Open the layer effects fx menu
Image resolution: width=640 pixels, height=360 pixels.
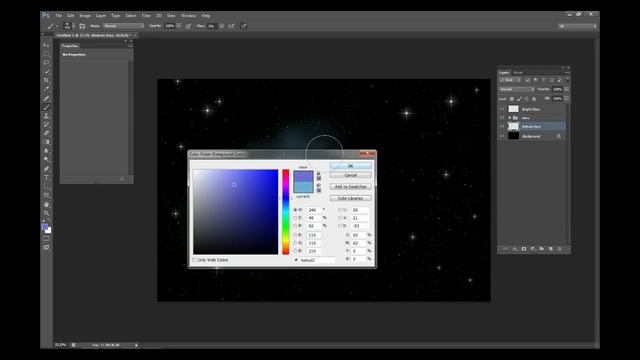pyautogui.click(x=515, y=249)
